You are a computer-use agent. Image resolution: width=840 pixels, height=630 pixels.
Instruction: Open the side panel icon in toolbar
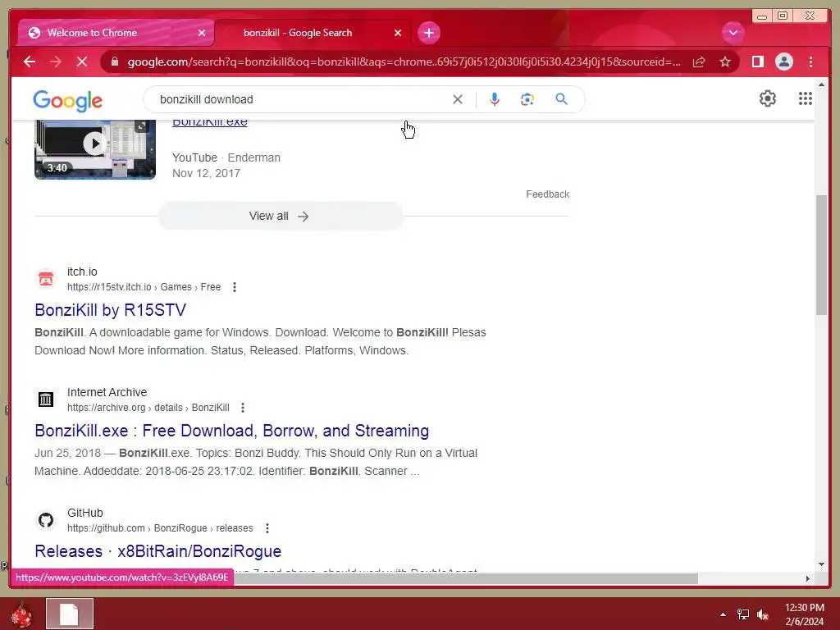click(x=757, y=62)
